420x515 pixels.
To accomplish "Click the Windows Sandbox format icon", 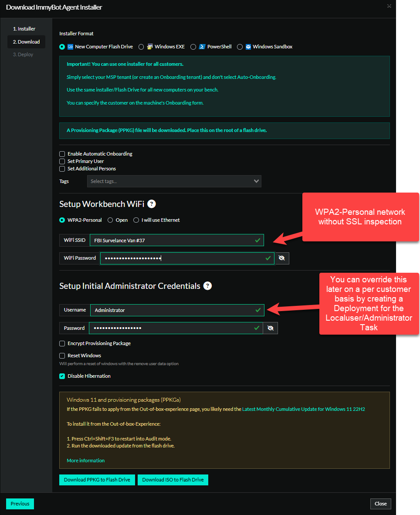I will pos(248,47).
